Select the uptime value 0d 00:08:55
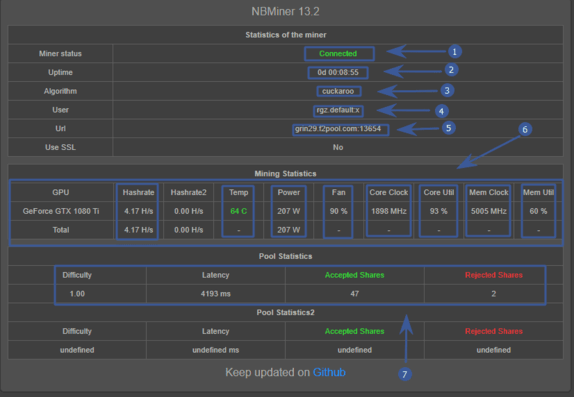 338,72
